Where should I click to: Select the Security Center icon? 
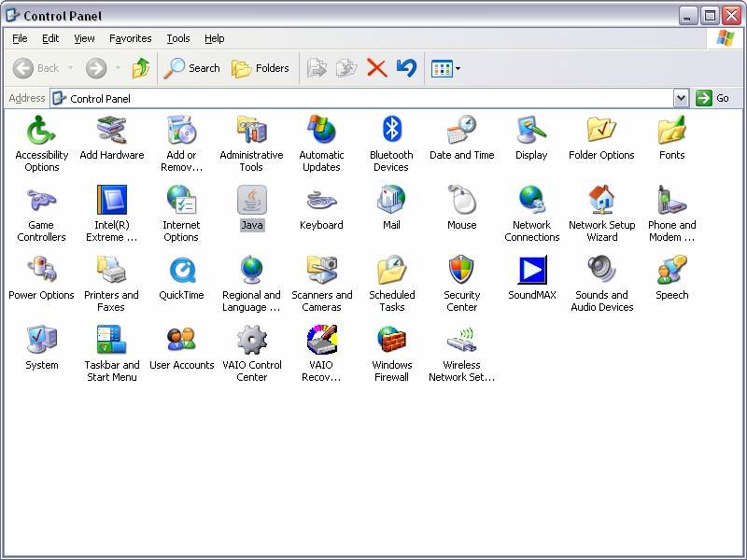(461, 271)
